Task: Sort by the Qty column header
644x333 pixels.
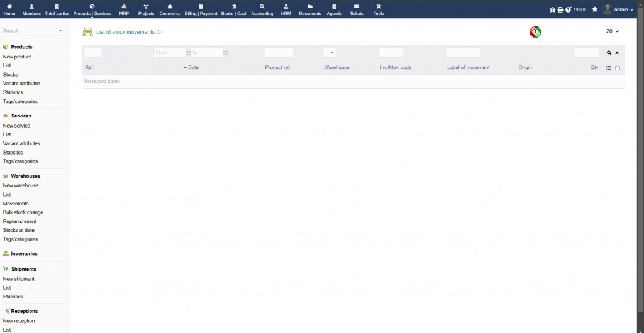Action: [x=594, y=68]
